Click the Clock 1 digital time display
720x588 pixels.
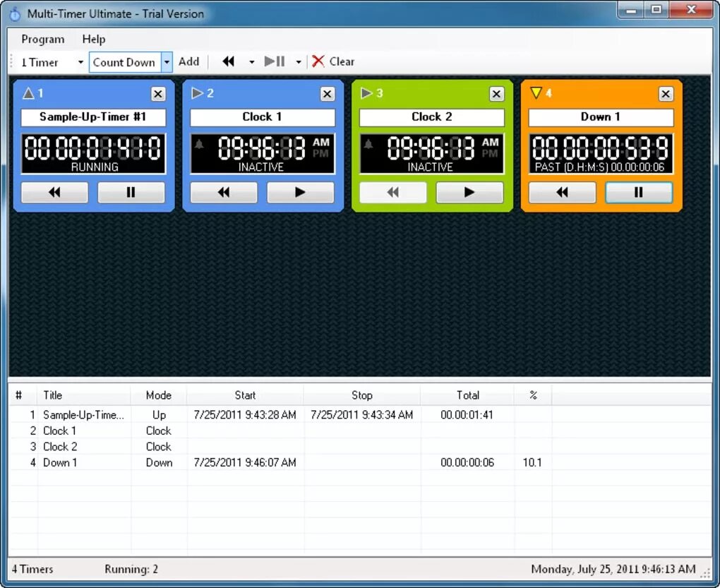[x=262, y=154]
